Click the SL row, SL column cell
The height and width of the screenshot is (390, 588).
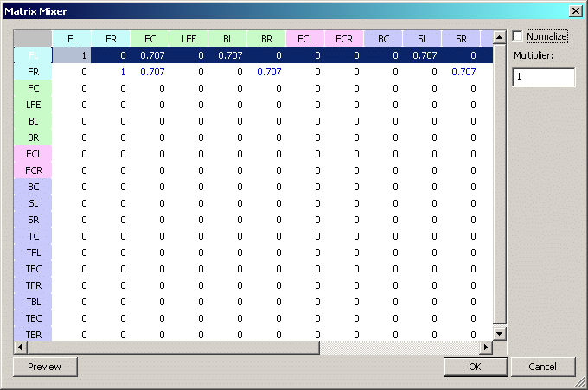click(422, 203)
